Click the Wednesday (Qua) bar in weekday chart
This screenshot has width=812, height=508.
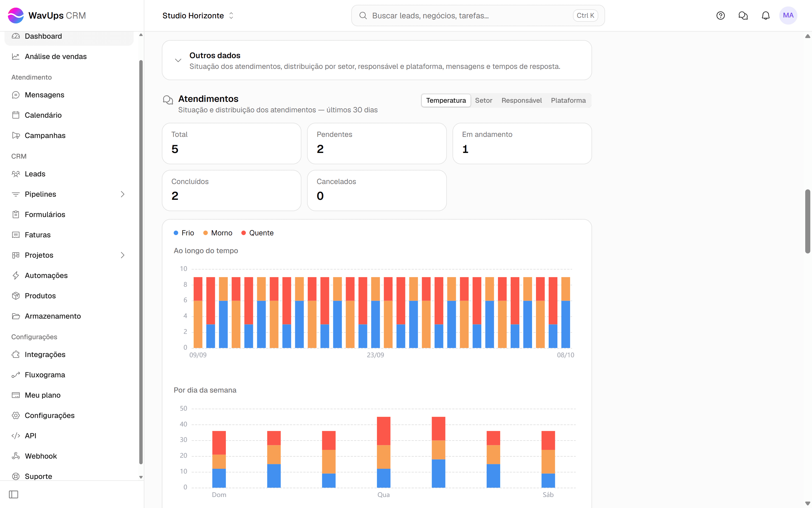point(383,452)
